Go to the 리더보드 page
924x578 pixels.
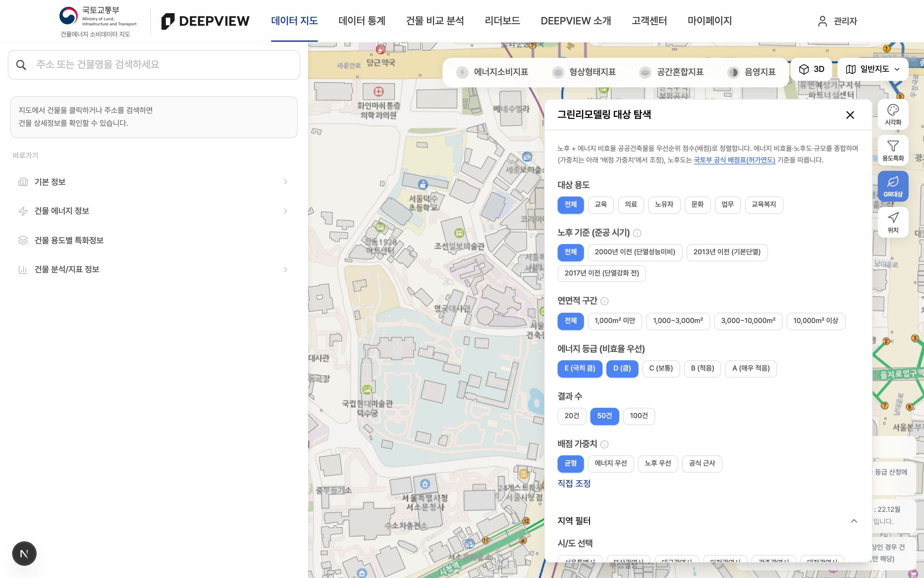click(x=502, y=21)
